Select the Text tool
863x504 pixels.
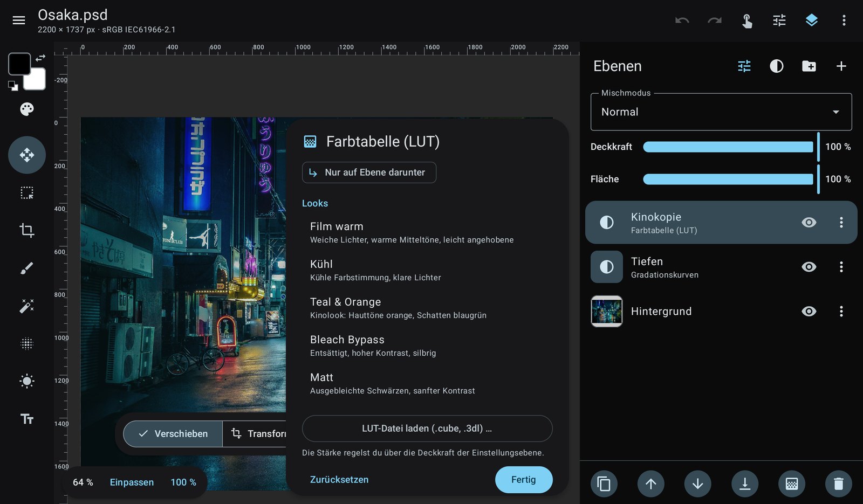tap(27, 419)
